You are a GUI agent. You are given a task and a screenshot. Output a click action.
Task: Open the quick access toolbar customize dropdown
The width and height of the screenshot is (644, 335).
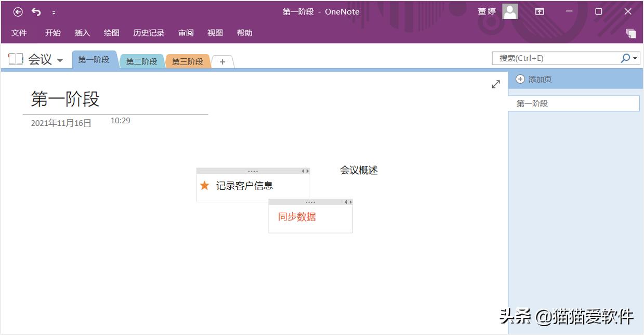pyautogui.click(x=52, y=13)
